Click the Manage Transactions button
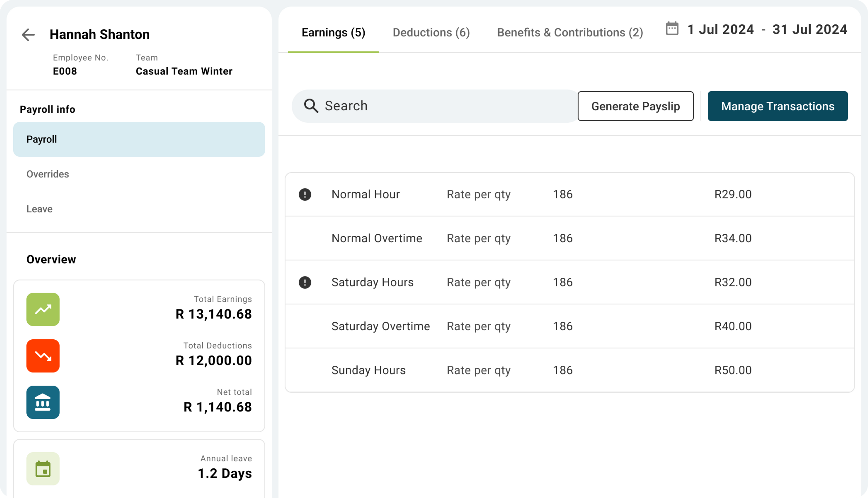Image resolution: width=868 pixels, height=498 pixels. click(778, 106)
